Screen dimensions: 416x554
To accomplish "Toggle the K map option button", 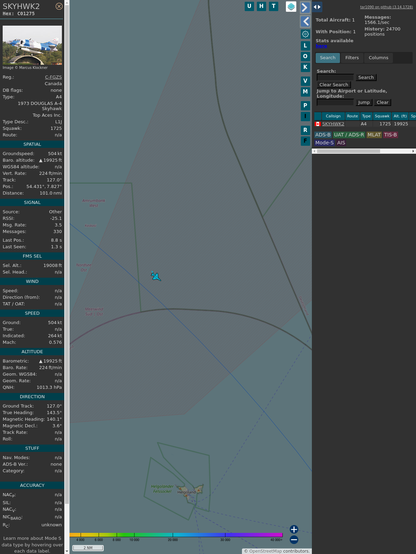I will (305, 67).
